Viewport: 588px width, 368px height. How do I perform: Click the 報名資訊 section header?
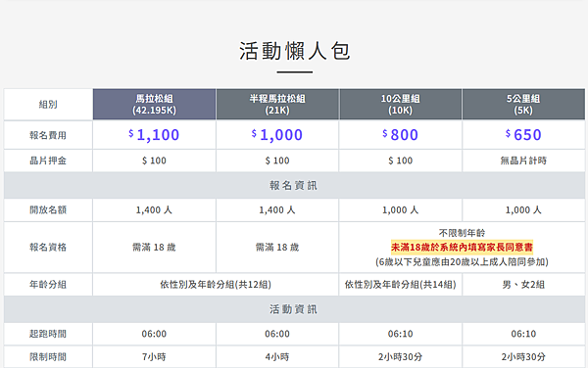click(x=294, y=185)
